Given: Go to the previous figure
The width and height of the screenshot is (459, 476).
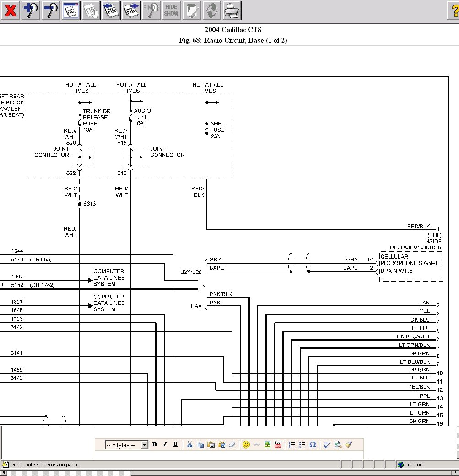Looking at the screenshot, I should (111, 11).
